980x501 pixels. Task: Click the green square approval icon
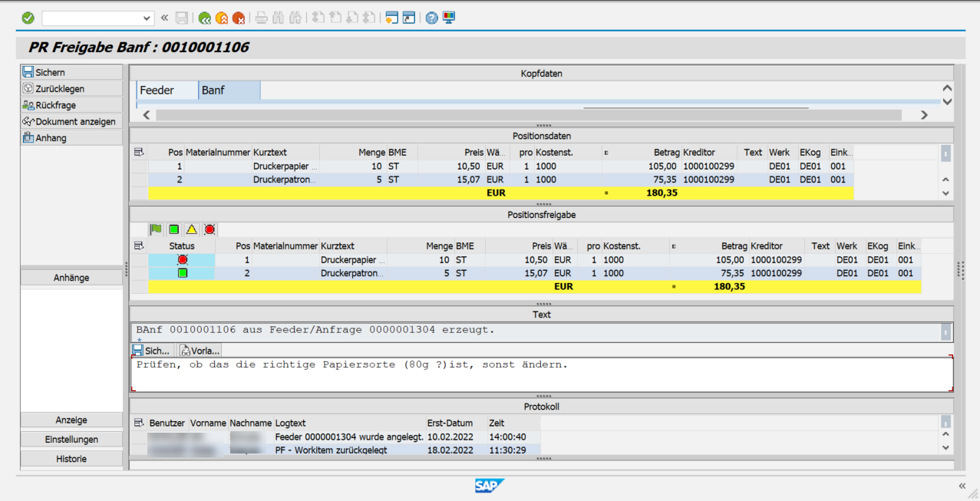pyautogui.click(x=172, y=229)
